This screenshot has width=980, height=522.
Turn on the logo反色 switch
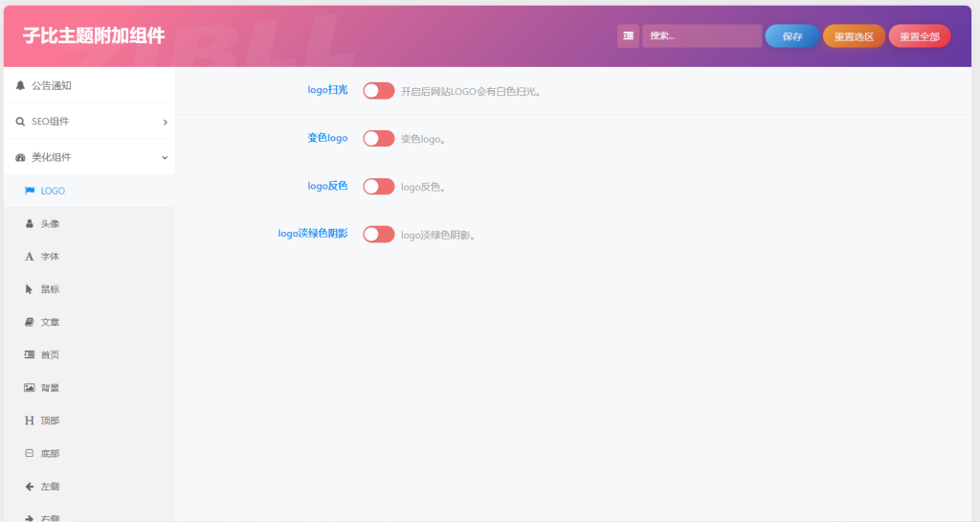click(x=378, y=187)
